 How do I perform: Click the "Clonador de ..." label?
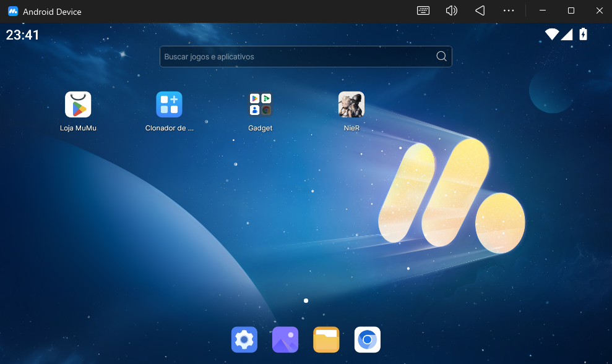tap(170, 128)
